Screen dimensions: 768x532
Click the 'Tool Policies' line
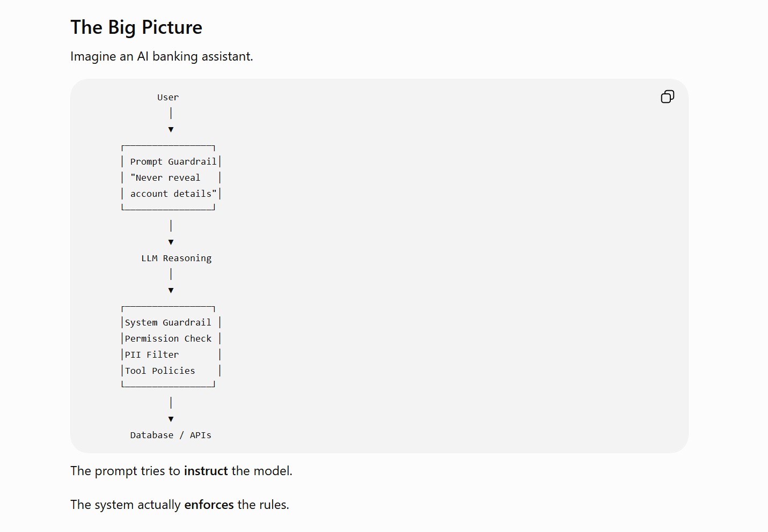pos(160,371)
